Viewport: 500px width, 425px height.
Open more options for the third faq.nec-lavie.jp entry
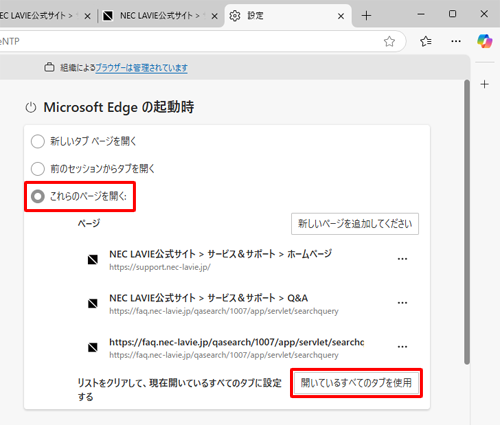402,347
